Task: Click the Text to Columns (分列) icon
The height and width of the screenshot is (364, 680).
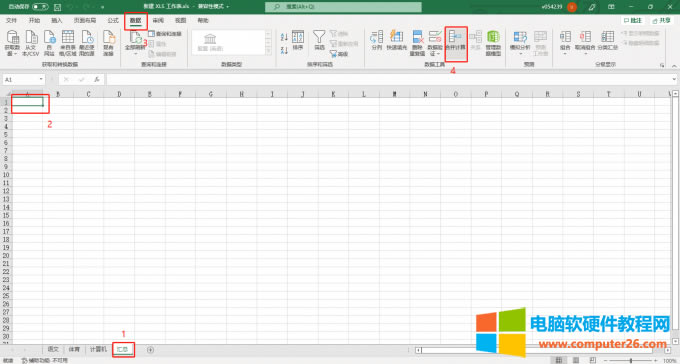Action: [x=376, y=40]
